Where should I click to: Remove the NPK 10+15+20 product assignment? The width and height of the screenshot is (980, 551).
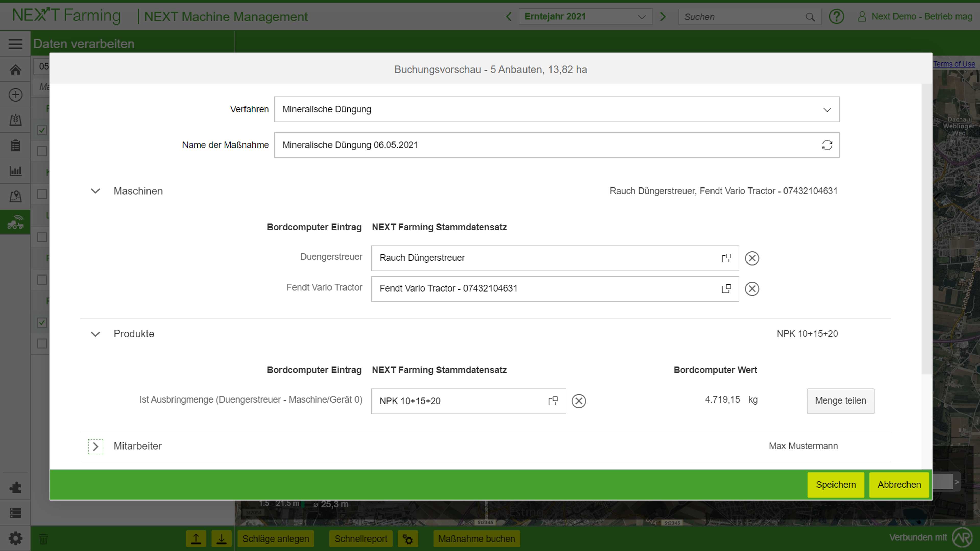579,401
